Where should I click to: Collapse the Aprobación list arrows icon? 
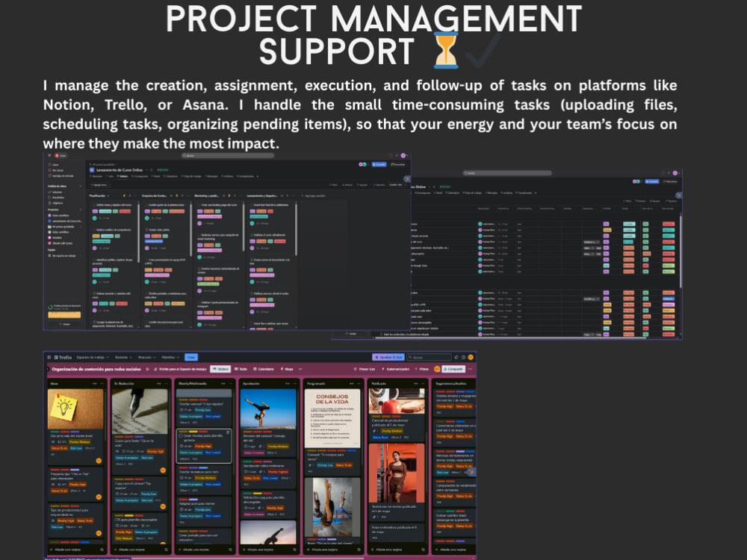[288, 384]
